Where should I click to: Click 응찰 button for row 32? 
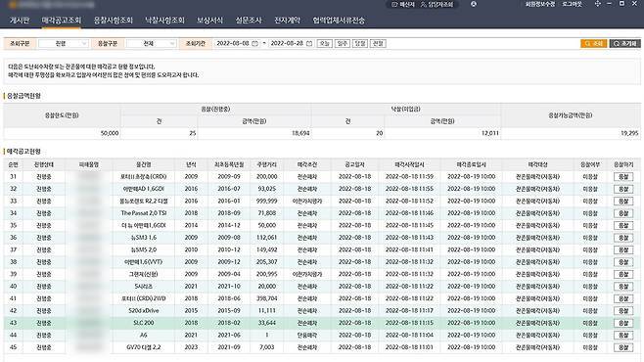click(623, 189)
